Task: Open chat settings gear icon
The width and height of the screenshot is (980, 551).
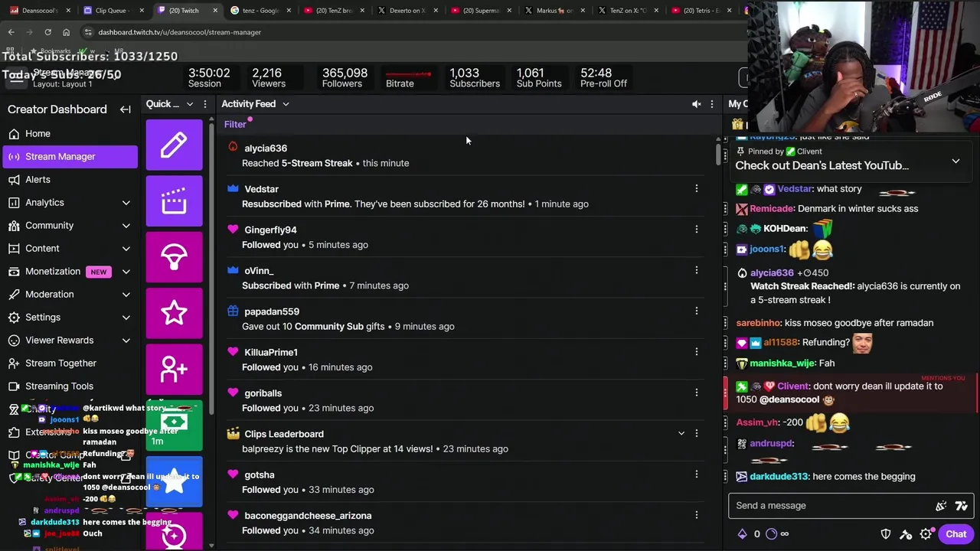Action: [926, 534]
